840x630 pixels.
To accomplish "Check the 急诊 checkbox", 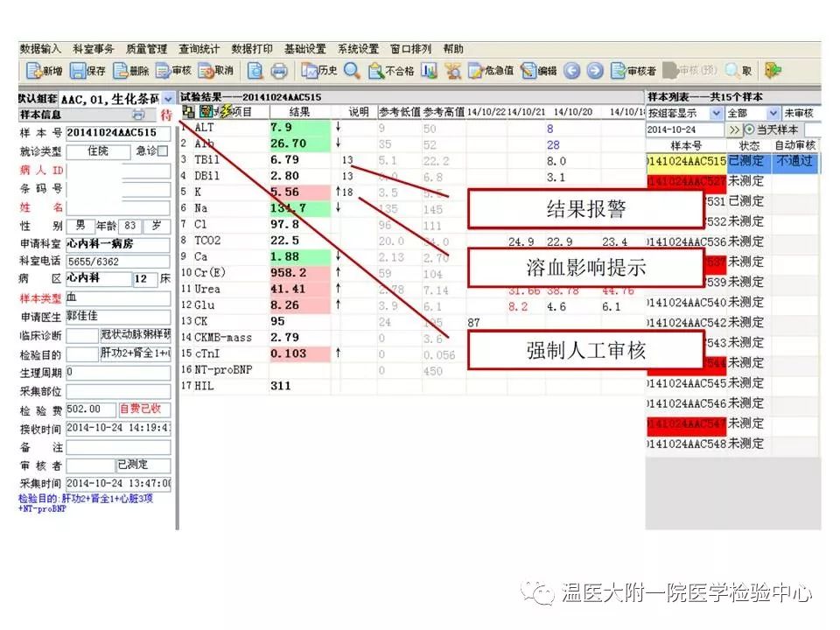I will click(x=162, y=151).
